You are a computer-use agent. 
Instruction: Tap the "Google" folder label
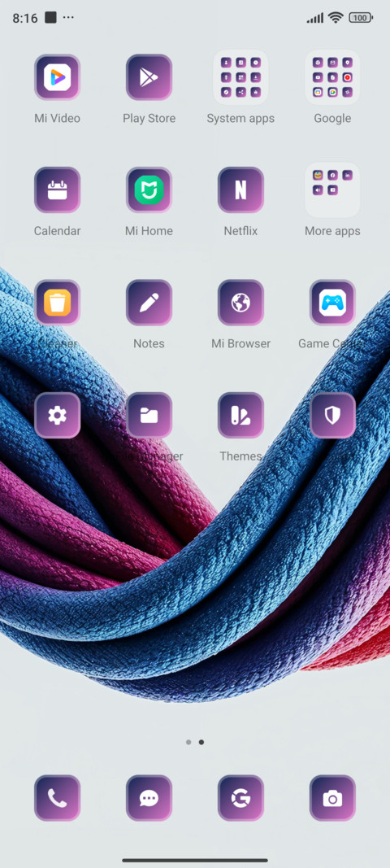point(332,119)
